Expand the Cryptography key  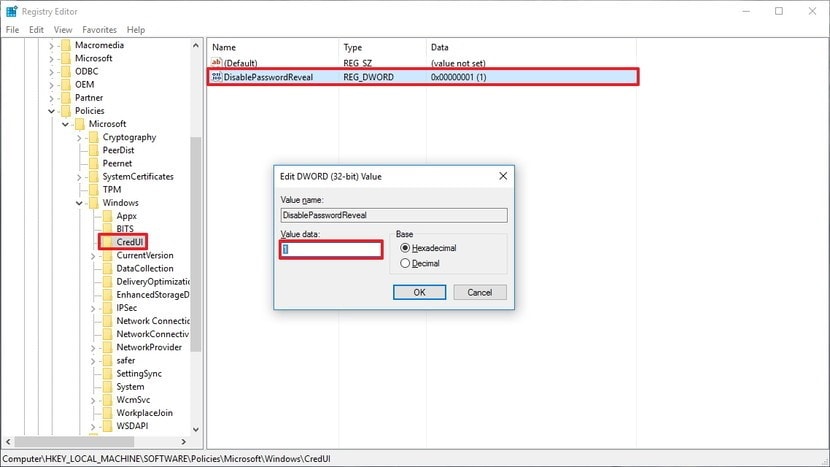pos(79,138)
